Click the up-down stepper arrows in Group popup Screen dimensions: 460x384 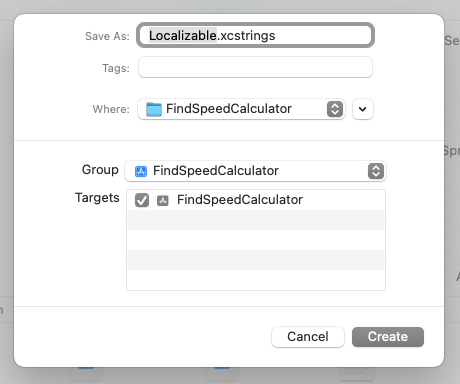[376, 171]
